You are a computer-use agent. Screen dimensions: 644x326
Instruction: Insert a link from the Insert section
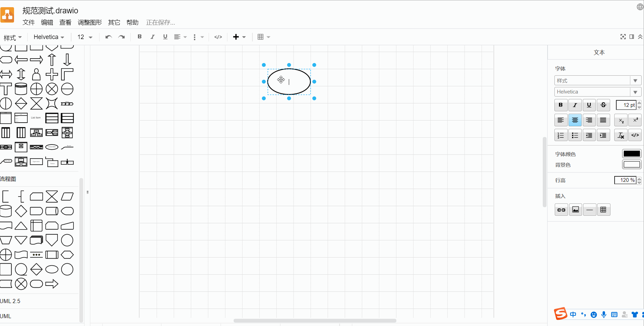click(x=561, y=210)
